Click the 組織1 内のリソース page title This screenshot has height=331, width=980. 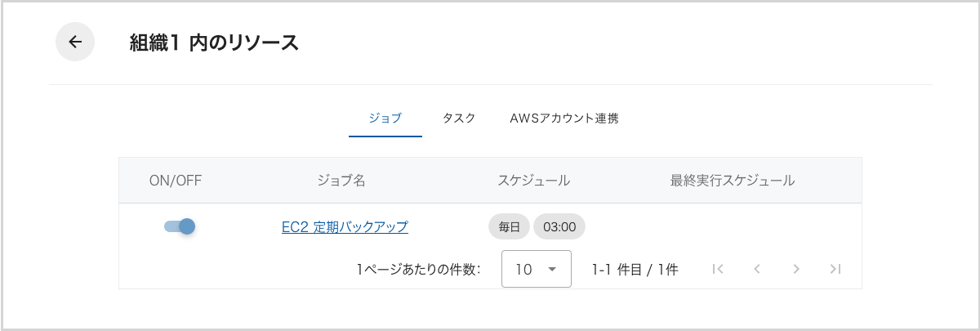point(214,42)
